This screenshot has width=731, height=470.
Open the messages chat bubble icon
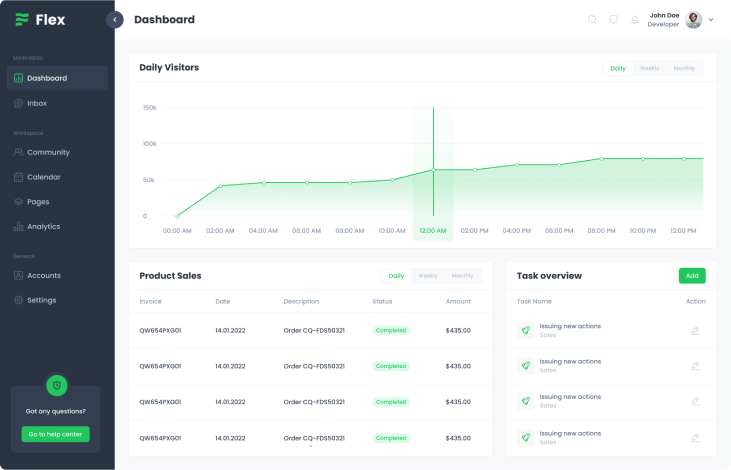[x=613, y=19]
